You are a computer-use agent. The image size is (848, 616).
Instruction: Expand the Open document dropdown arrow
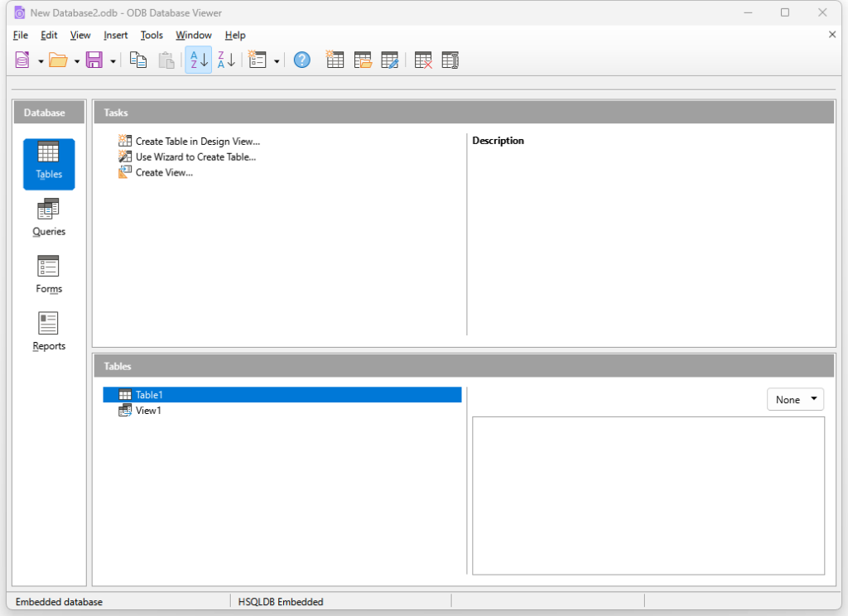[77, 61]
